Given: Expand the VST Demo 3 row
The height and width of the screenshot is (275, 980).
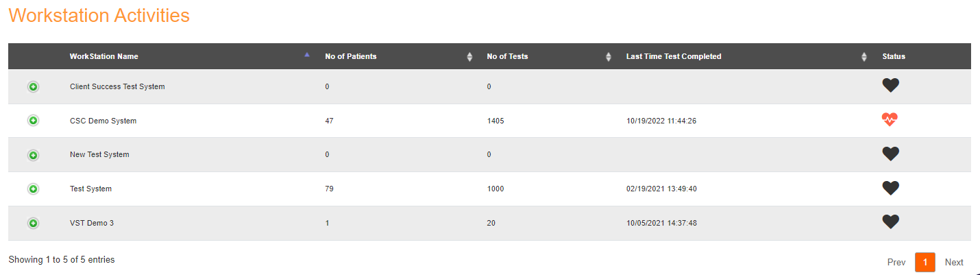Looking at the screenshot, I should click(x=33, y=223).
